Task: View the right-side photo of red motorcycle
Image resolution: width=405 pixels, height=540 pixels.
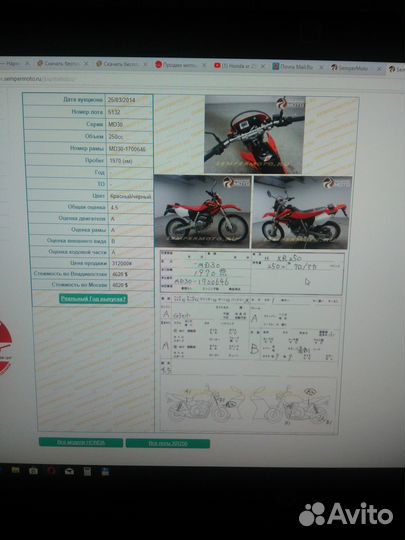Action: (302, 212)
